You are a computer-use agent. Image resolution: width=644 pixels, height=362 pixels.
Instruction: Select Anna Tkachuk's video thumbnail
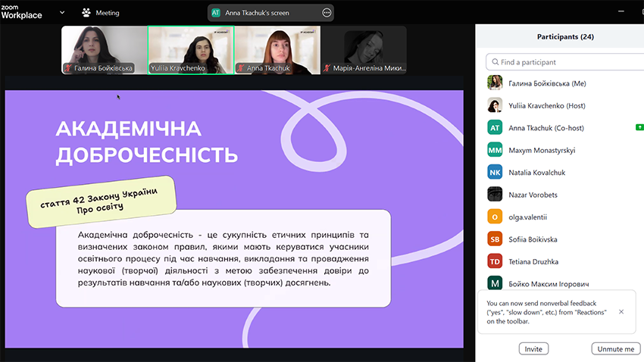coord(277,50)
